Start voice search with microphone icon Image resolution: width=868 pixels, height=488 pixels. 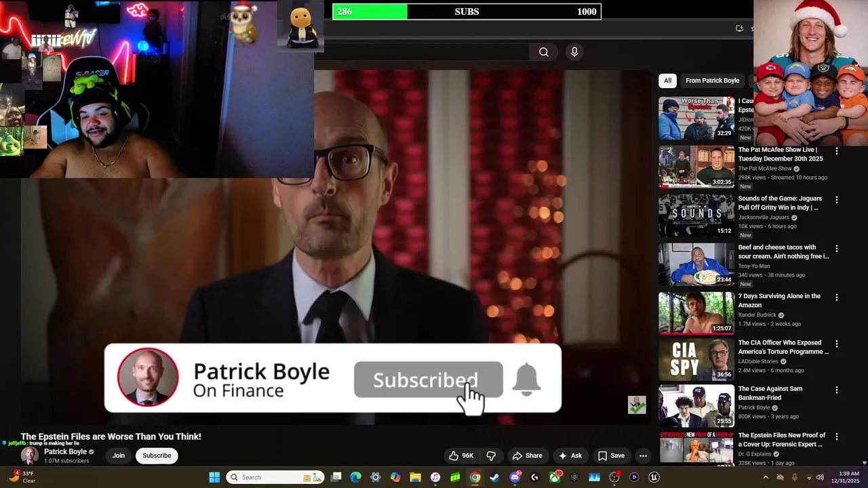(574, 52)
